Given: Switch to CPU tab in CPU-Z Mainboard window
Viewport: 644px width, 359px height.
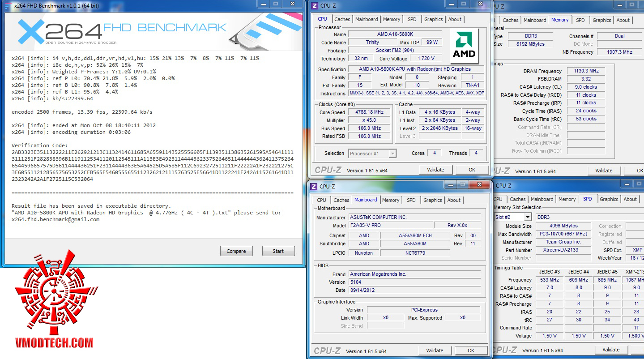Looking at the screenshot, I should click(x=321, y=200).
